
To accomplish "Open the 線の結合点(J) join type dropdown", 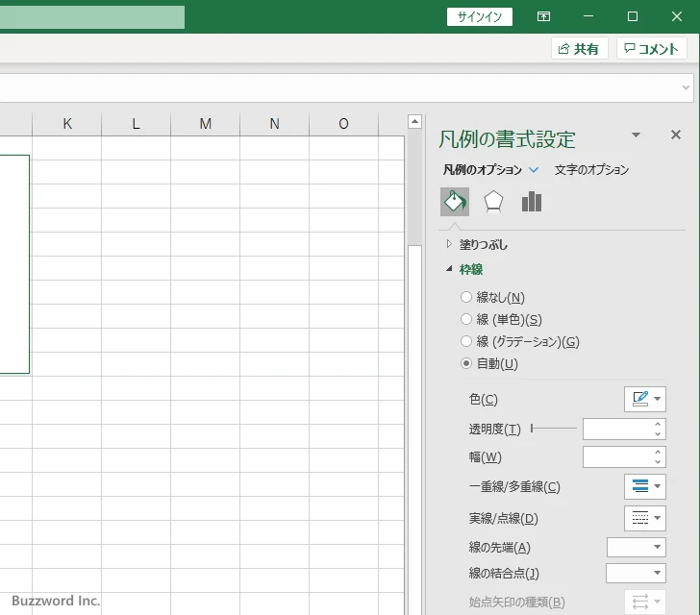I will click(x=636, y=573).
